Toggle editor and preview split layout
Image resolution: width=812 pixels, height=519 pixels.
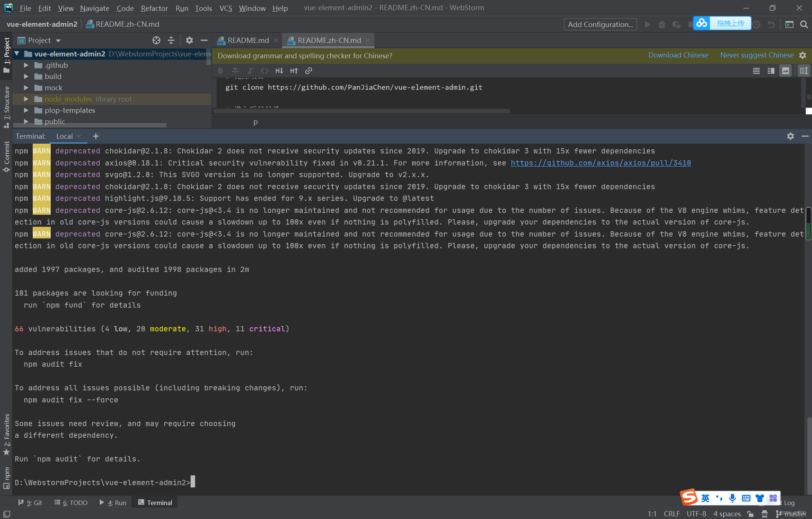click(771, 70)
